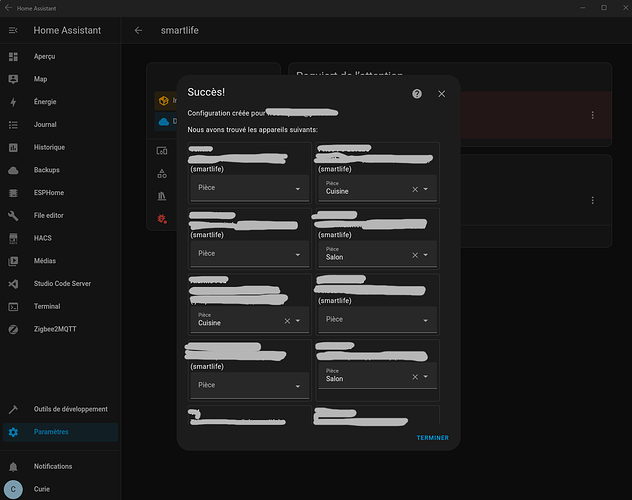The image size is (632, 500).
Task: Click the orange package icon in the smartlife card
Action: 164,100
